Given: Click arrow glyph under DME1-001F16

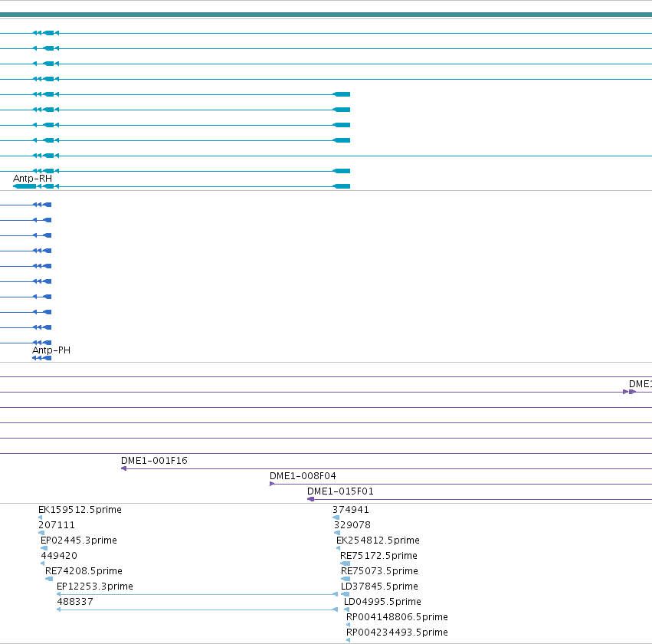Looking at the screenshot, I should click(123, 469).
